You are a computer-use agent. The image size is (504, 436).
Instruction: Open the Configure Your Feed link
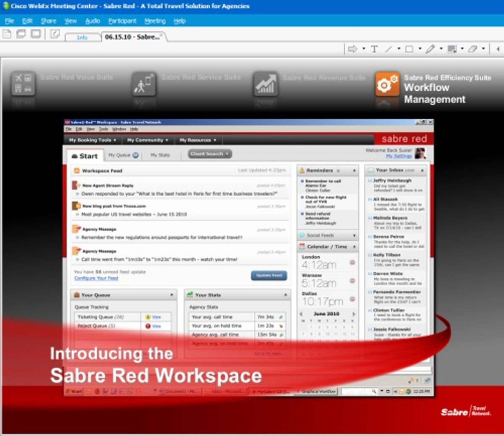pyautogui.click(x=96, y=279)
